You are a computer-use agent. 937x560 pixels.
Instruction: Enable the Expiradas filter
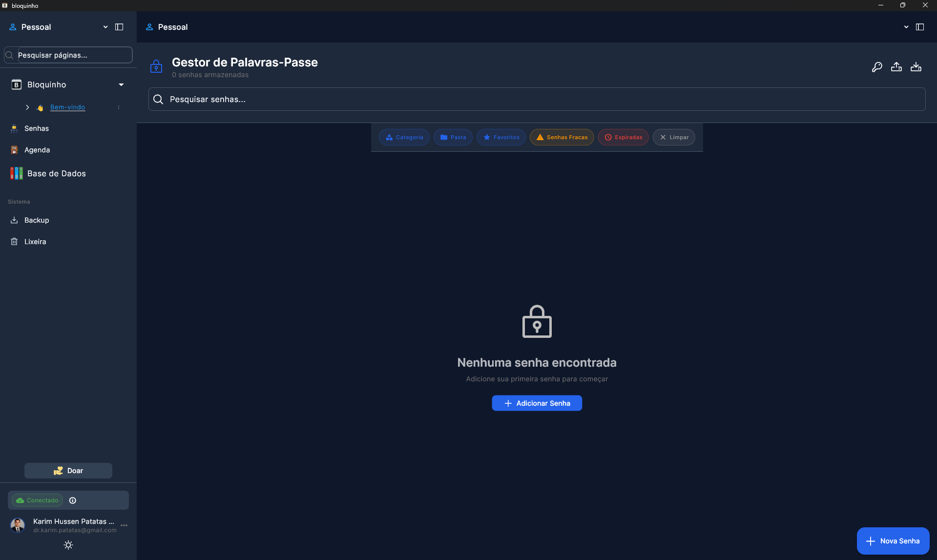623,137
